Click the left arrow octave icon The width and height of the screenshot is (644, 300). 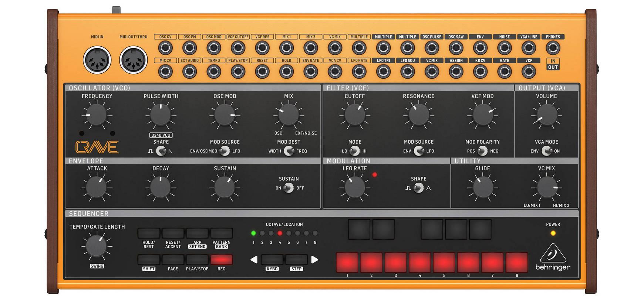[x=254, y=260]
